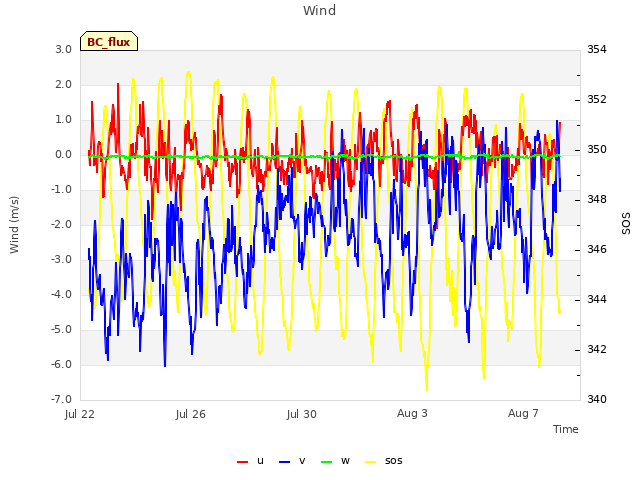Click the 'Wind (m/s)' left axis title
This screenshot has width=640, height=480.
[14, 225]
